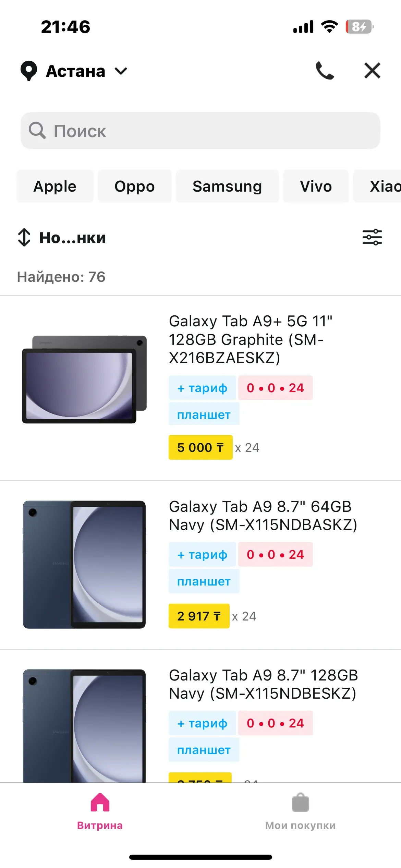
Task: Open Galaxy Tab A9+ 5G Graphite listing
Action: (x=250, y=339)
